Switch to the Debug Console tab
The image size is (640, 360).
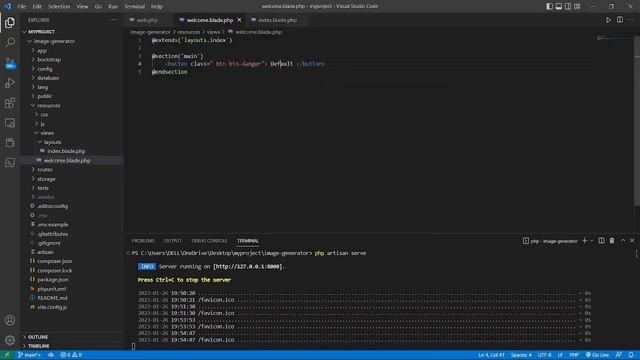tap(209, 241)
